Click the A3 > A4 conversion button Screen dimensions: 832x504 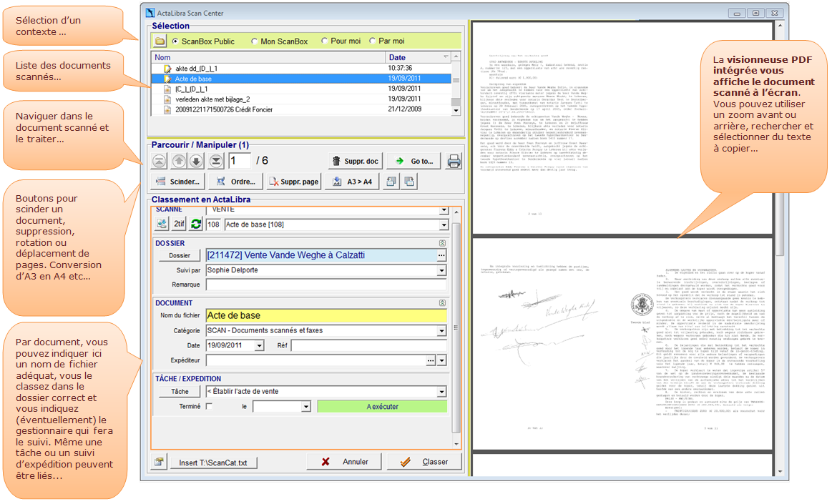pyautogui.click(x=353, y=182)
